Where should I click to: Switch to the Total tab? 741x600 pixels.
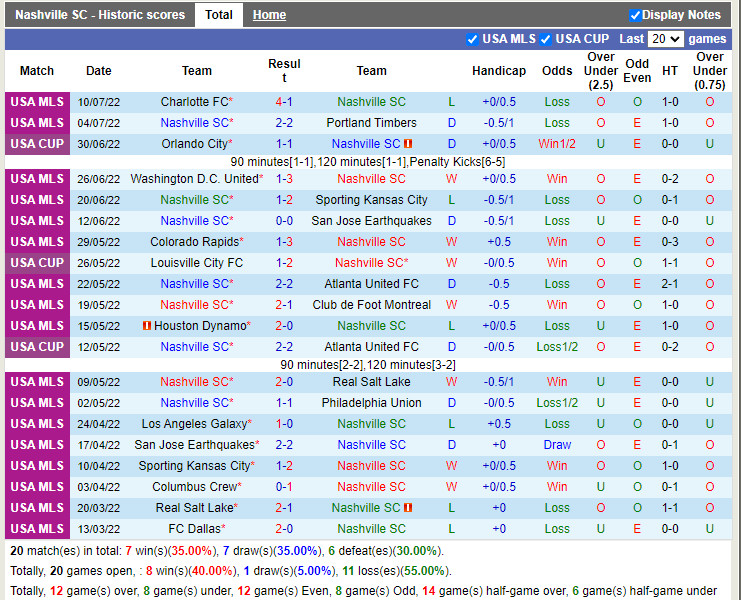point(219,15)
